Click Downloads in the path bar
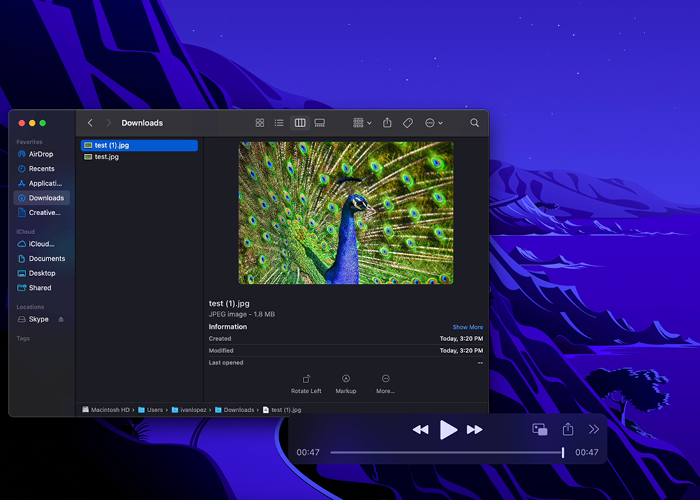This screenshot has height=500, width=700. [x=234, y=410]
